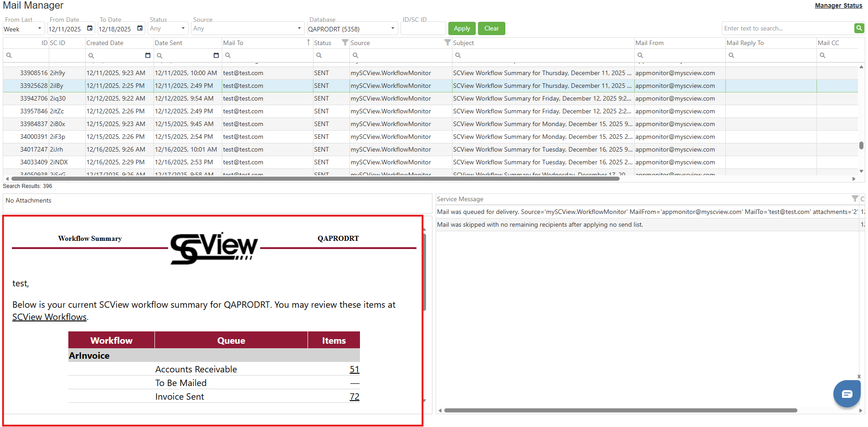Select row with ID 33908516
Viewport: 868px width, 427px height.
tap(431, 73)
